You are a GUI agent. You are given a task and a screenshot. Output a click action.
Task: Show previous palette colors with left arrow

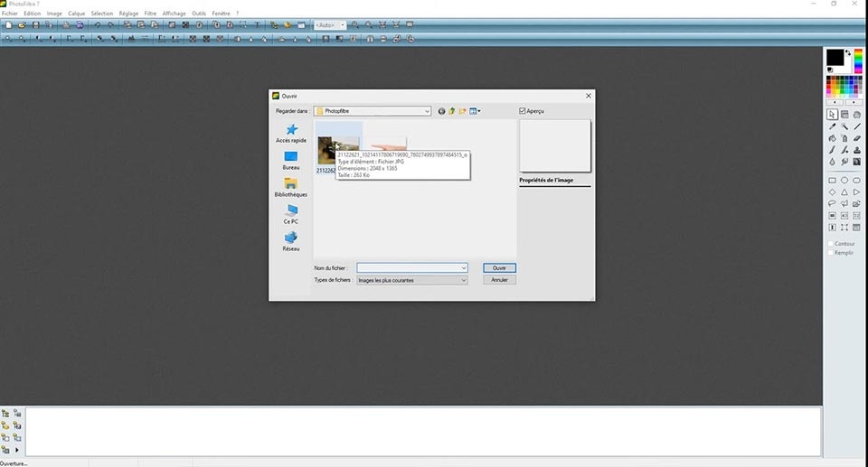click(835, 102)
